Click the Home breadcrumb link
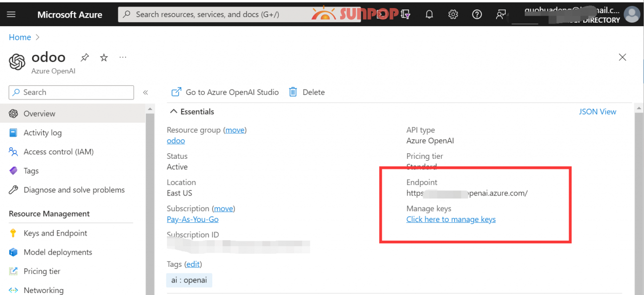 (x=20, y=37)
